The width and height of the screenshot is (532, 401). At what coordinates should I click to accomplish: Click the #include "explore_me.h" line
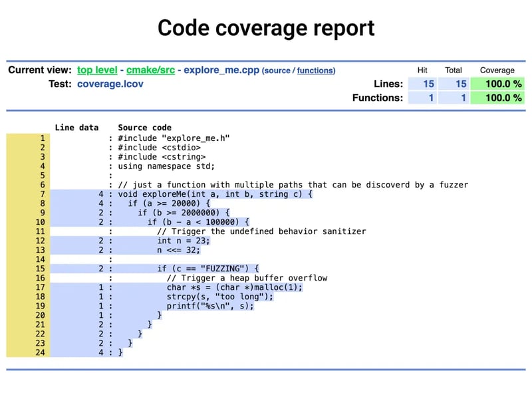(174, 138)
